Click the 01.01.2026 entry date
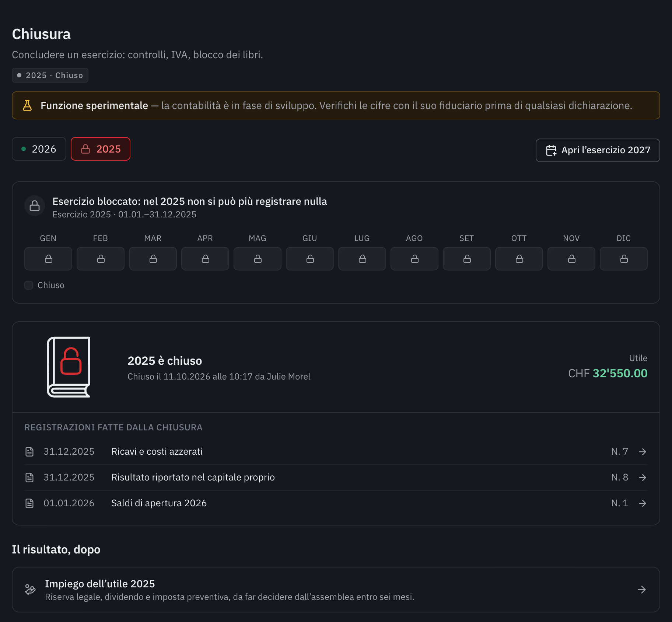Screen dimensions: 672x622 [x=69, y=503]
